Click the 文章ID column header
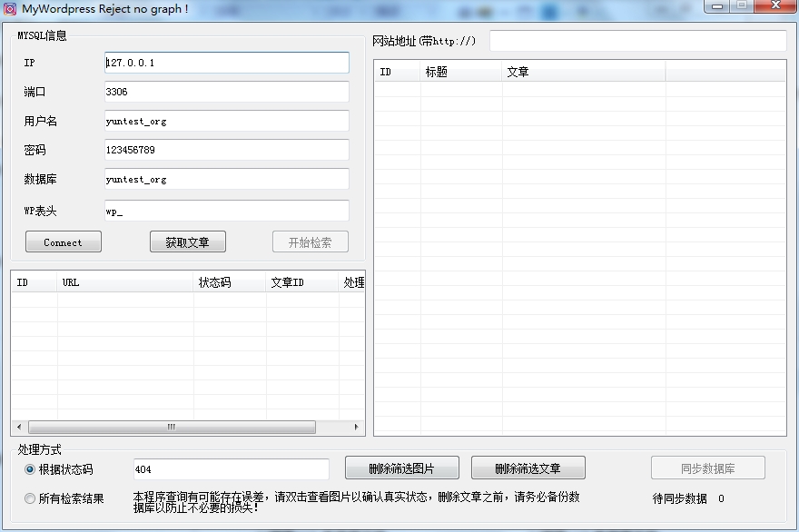The image size is (799, 532). (x=302, y=282)
